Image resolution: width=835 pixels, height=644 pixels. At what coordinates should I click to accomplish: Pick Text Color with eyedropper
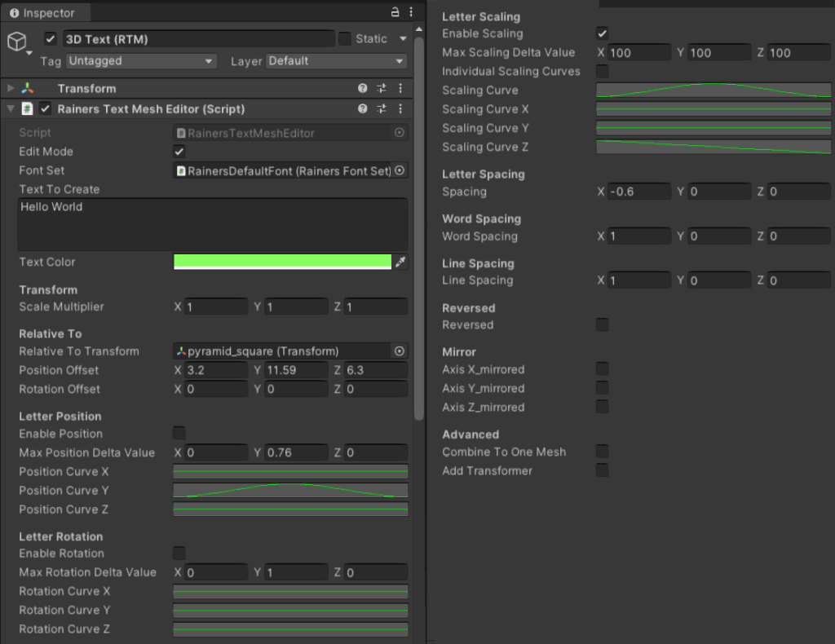tap(400, 262)
